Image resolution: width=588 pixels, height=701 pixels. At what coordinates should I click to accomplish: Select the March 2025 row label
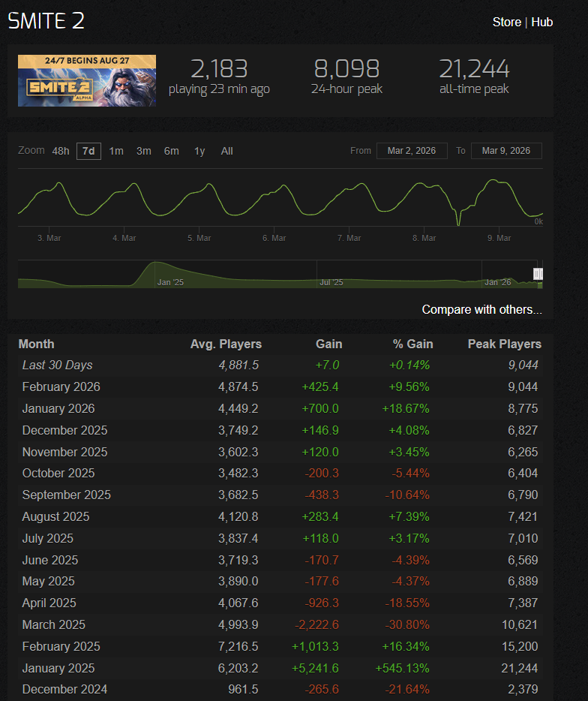click(53, 624)
